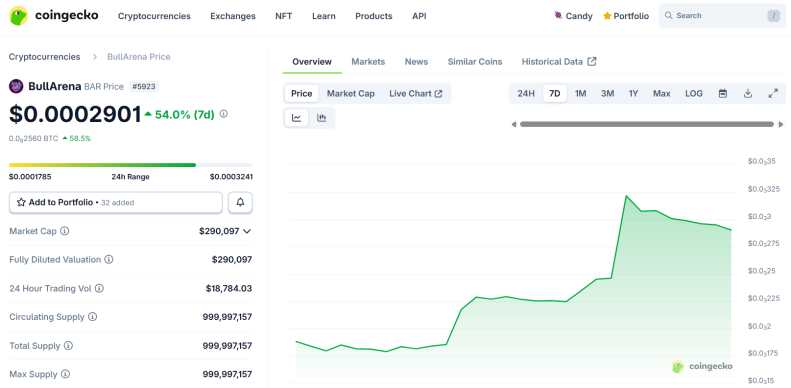Switch to the Markets tab
791x388 pixels.
pyautogui.click(x=368, y=62)
